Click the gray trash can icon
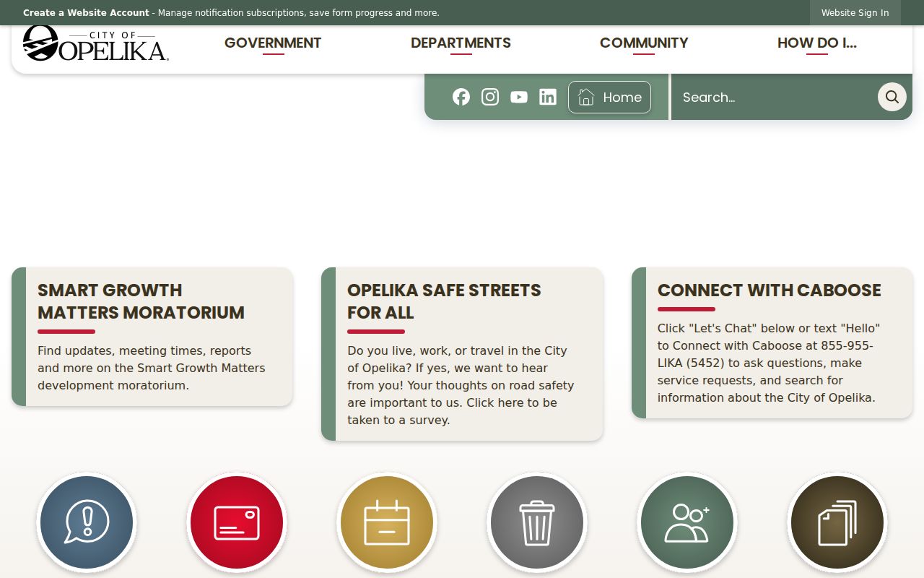Viewport: 924px width, 578px height. pyautogui.click(x=537, y=522)
